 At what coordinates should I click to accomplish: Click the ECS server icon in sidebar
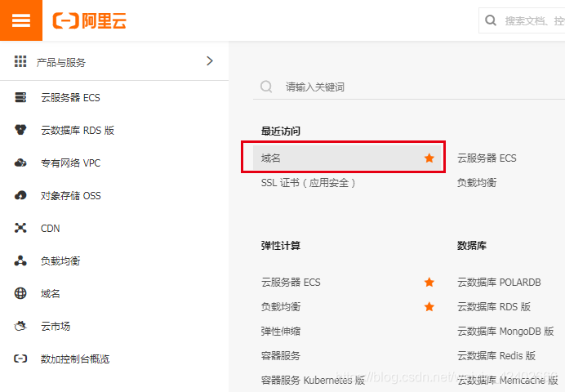(x=20, y=97)
